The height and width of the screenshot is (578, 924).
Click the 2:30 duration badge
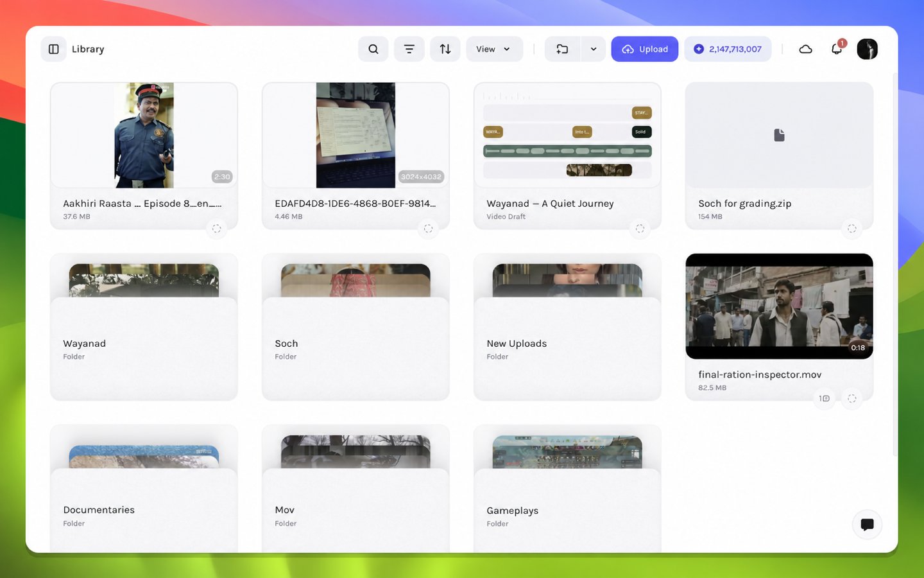pos(222,177)
